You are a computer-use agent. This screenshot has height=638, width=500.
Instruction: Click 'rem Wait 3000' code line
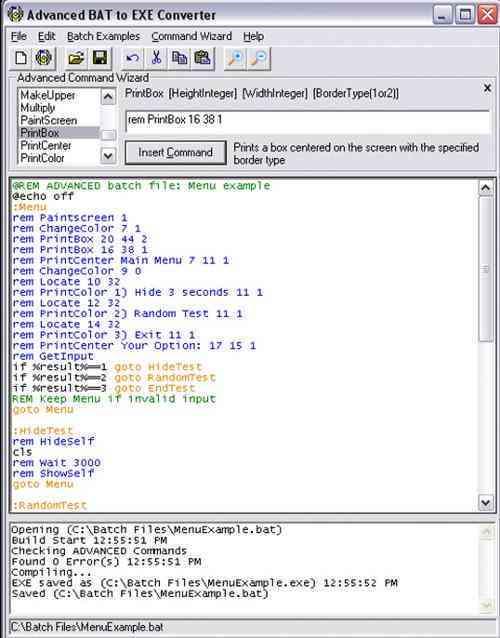tap(57, 463)
